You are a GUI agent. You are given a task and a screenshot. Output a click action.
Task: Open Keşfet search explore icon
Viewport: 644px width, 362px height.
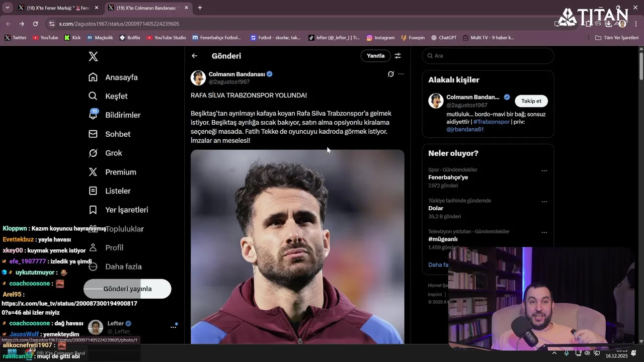click(93, 96)
